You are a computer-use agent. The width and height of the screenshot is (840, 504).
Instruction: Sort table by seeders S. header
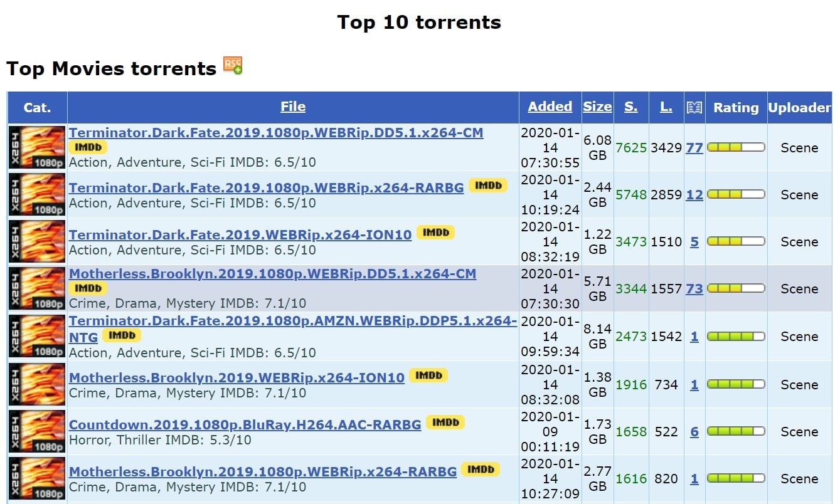pos(631,107)
